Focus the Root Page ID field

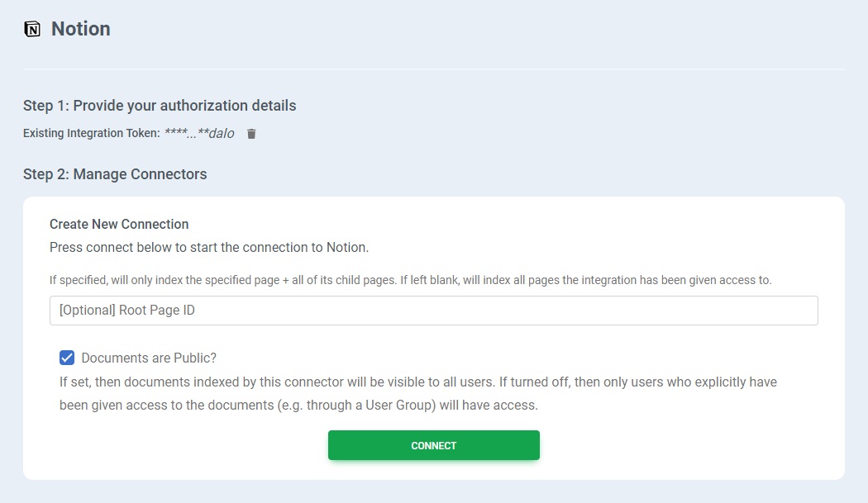(433, 311)
